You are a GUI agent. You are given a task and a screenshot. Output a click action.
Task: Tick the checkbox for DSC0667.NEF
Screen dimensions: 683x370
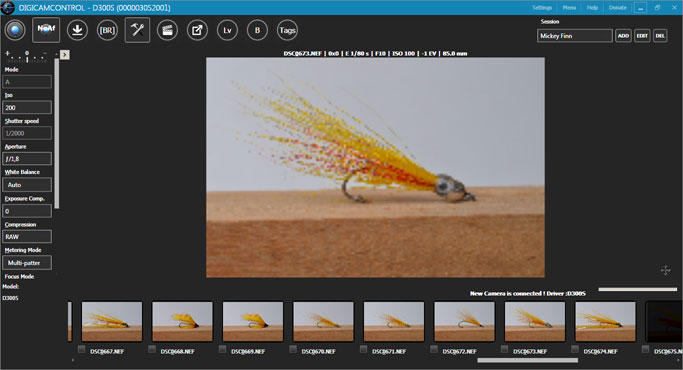pos(81,349)
